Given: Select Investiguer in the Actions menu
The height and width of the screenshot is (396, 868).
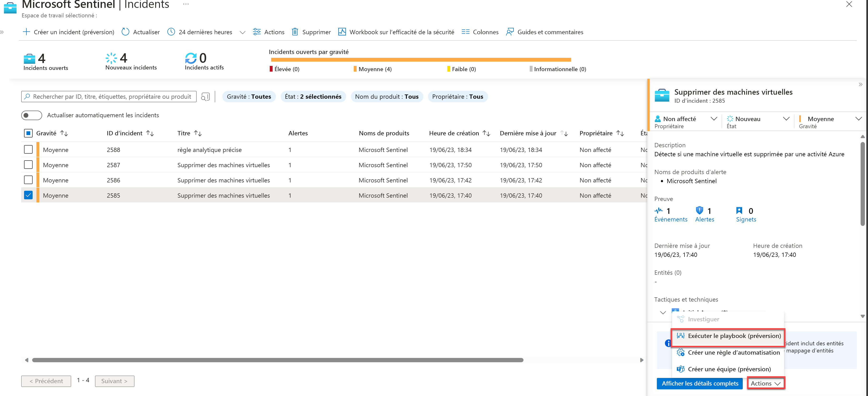Looking at the screenshot, I should point(728,319).
